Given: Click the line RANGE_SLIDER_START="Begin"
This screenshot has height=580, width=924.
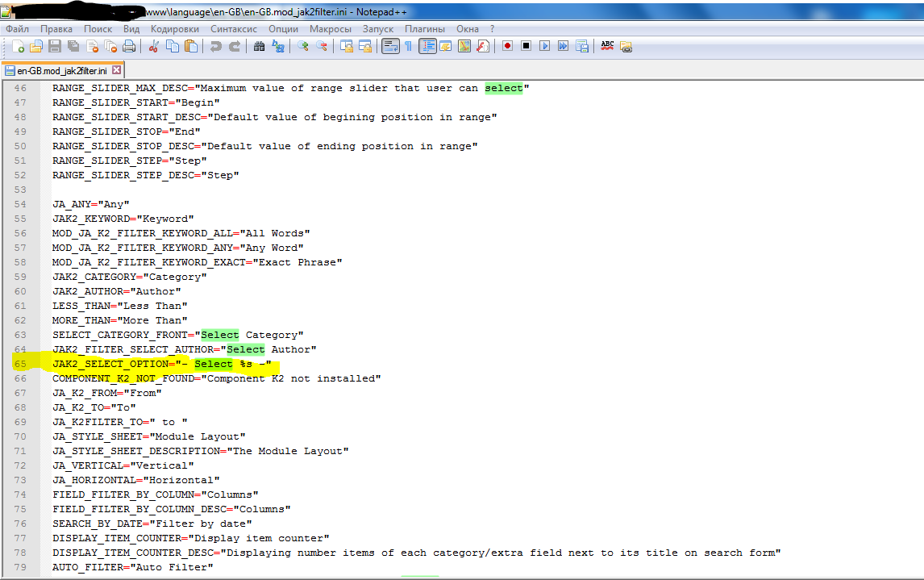Looking at the screenshot, I should (135, 102).
